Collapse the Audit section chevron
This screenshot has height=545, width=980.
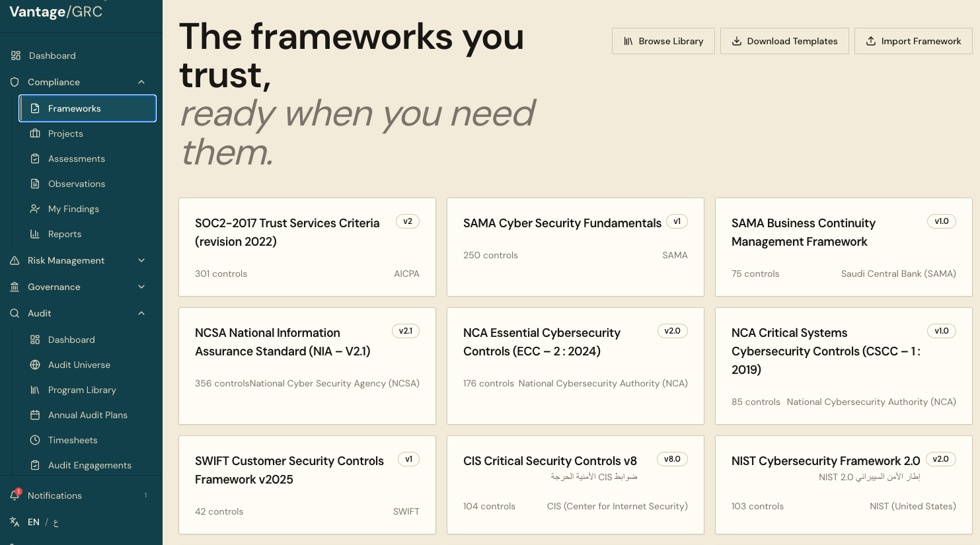click(x=141, y=313)
